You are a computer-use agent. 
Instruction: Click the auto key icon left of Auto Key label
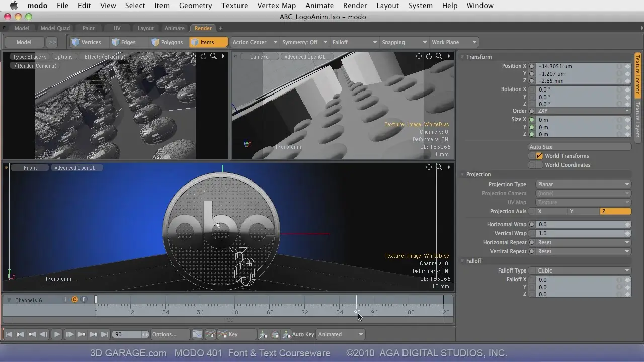[x=286, y=334]
